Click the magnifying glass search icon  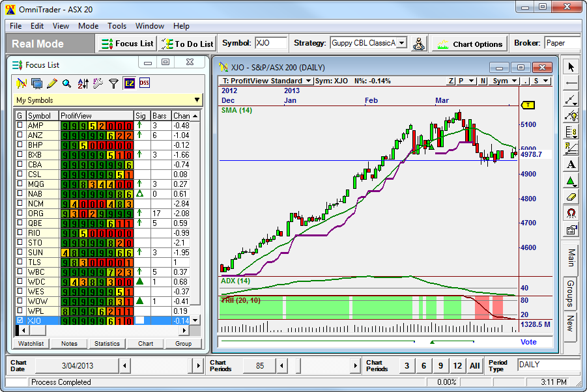click(66, 83)
